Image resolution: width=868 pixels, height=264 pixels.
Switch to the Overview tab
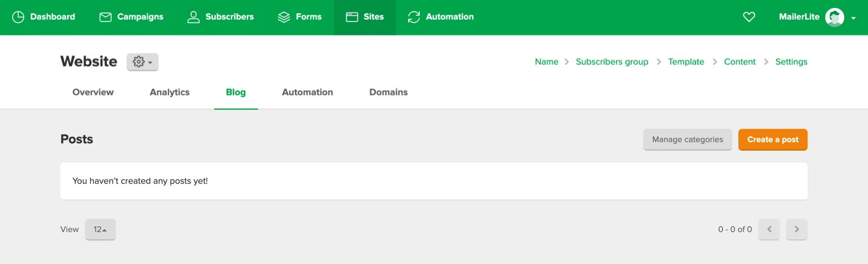click(x=93, y=92)
